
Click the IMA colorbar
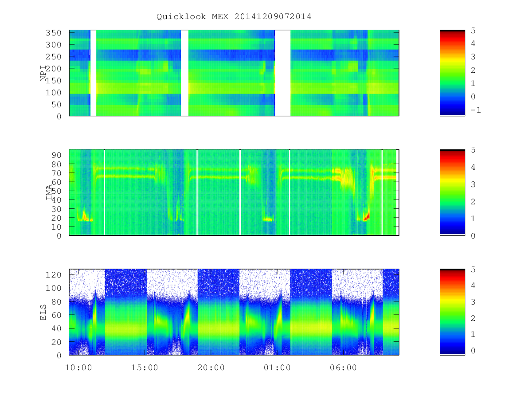coord(452,192)
